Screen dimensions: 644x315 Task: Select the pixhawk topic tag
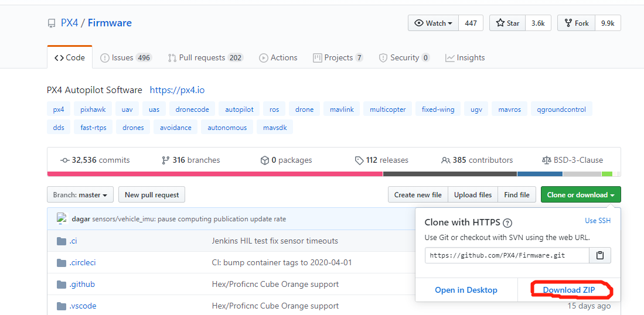[93, 109]
